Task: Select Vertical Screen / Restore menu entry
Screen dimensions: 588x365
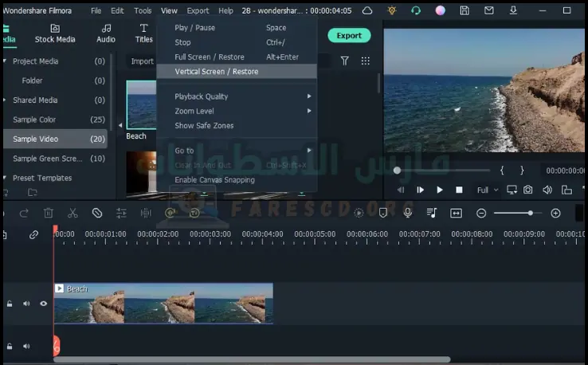Action: point(217,72)
